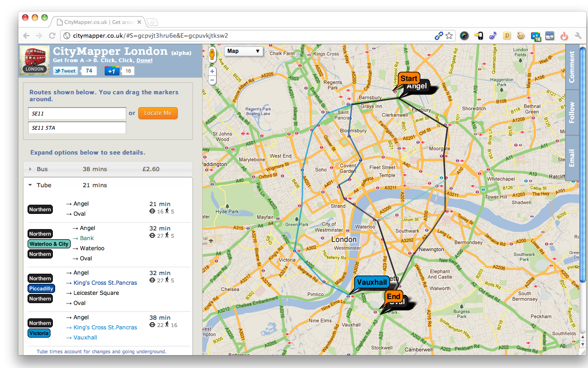588x368 pixels.
Task: Click the Tweet count 74
Action: [89, 71]
